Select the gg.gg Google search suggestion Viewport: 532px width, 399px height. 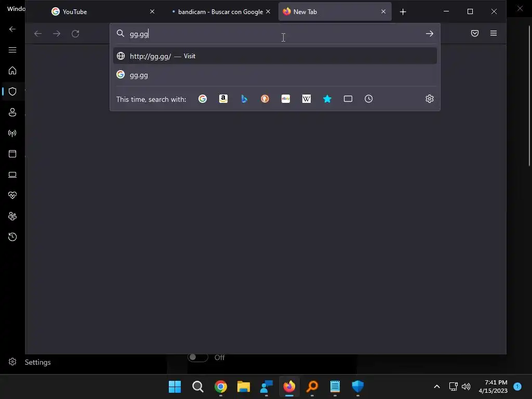[275, 75]
